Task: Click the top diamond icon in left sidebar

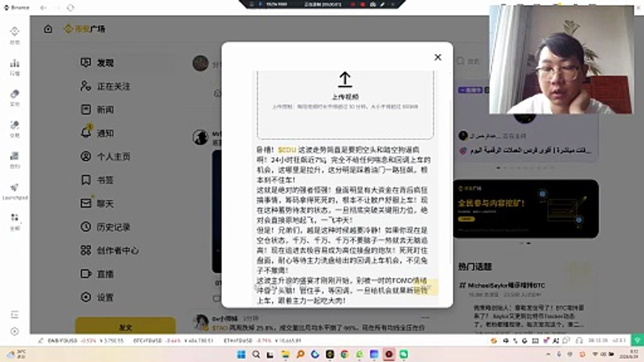Action: click(x=15, y=31)
